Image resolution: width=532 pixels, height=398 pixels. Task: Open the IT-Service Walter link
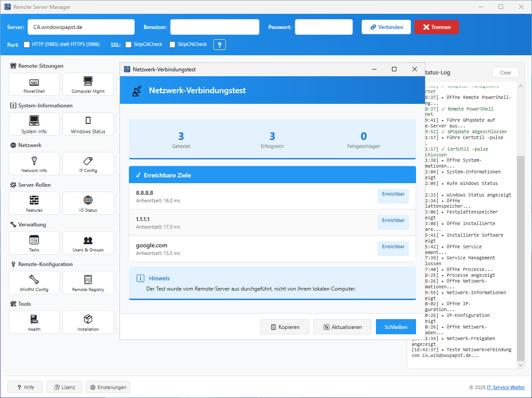click(x=506, y=387)
